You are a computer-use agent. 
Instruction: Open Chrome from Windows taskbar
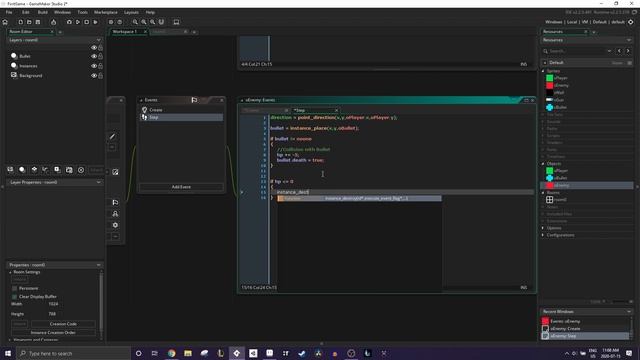[x=171, y=353]
